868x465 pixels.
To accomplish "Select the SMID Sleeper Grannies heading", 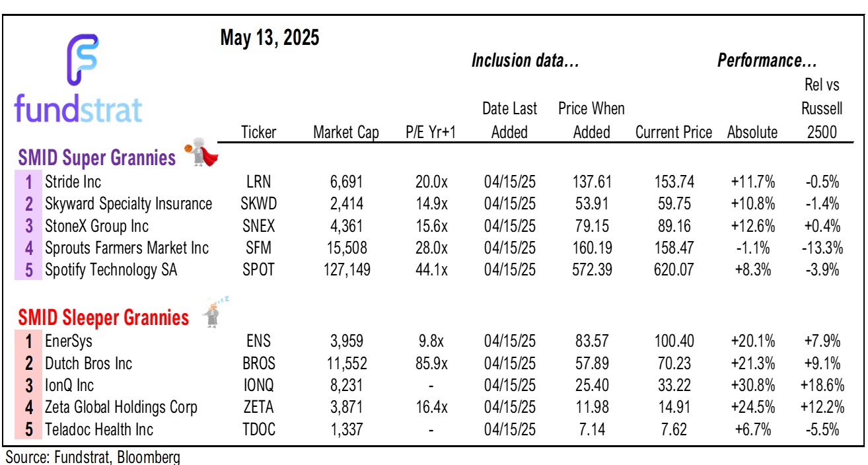I will click(104, 318).
